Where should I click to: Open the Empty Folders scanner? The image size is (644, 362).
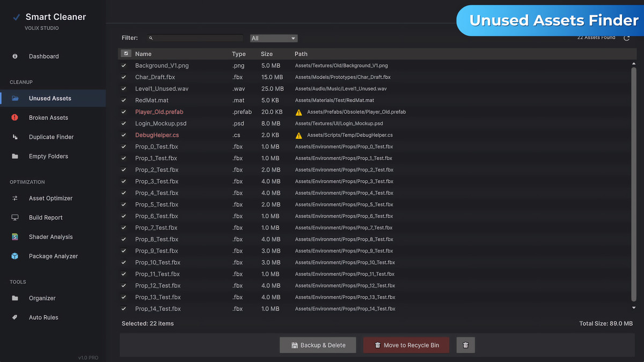pyautogui.click(x=48, y=156)
